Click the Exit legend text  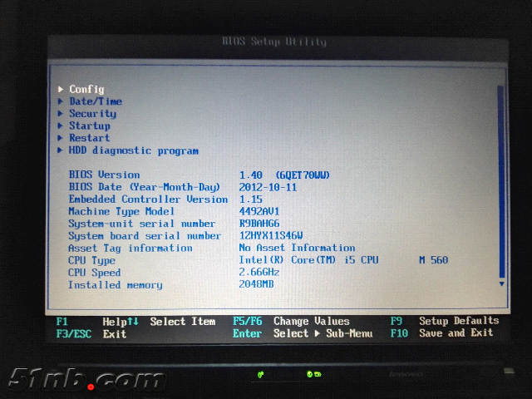115,334
